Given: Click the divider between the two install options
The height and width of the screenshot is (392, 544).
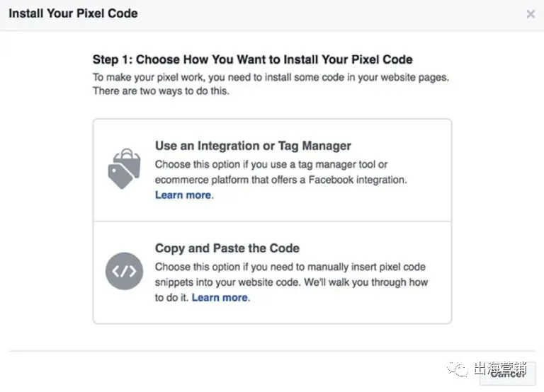Looking at the screenshot, I should click(272, 221).
